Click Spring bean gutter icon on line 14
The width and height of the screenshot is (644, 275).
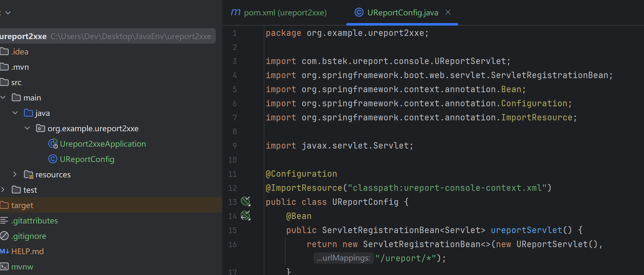click(x=246, y=215)
